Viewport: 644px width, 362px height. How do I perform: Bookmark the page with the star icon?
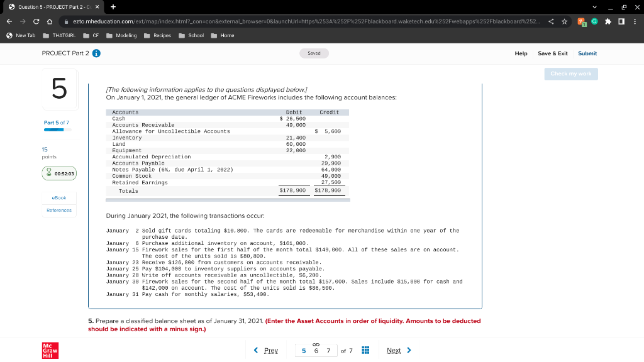coord(564,21)
